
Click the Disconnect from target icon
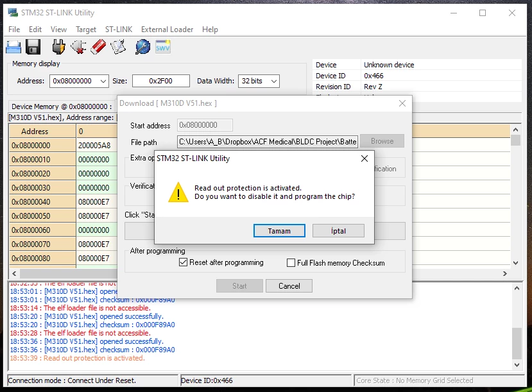tap(78, 47)
